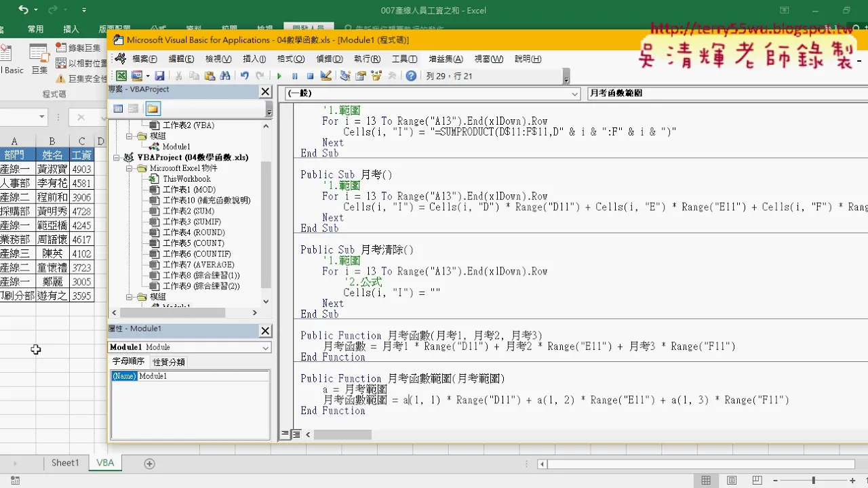This screenshot has width=868, height=488.
Task: Open Find with the binoculars icon
Action: coord(225,76)
